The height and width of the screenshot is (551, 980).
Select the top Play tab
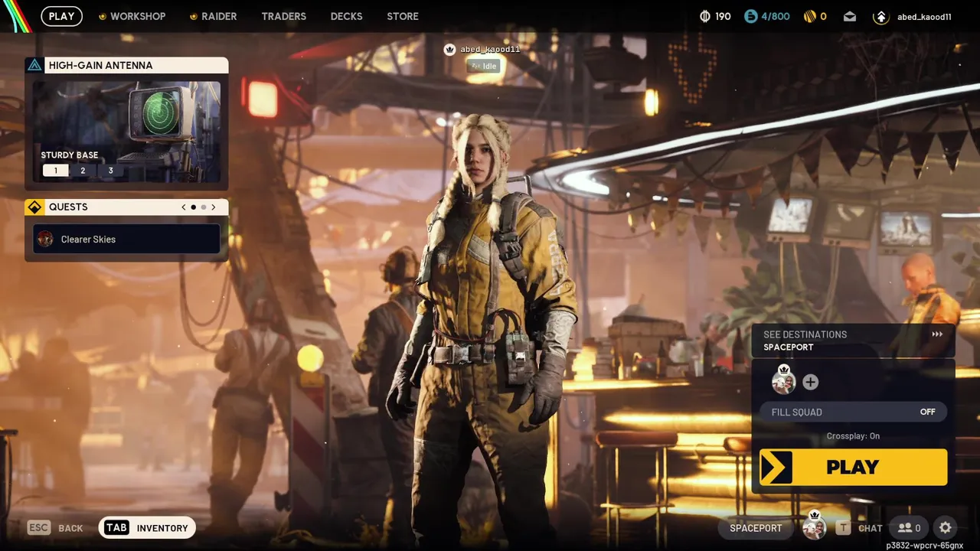[61, 16]
